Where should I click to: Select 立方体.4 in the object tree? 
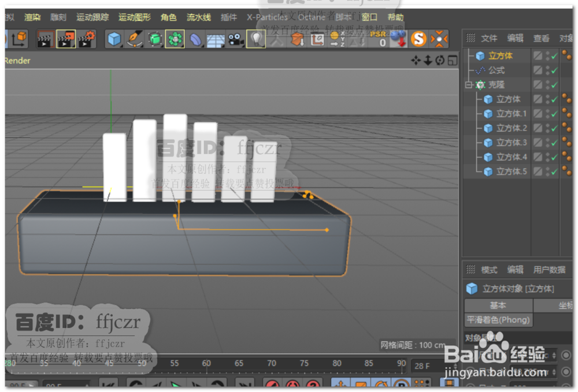512,157
